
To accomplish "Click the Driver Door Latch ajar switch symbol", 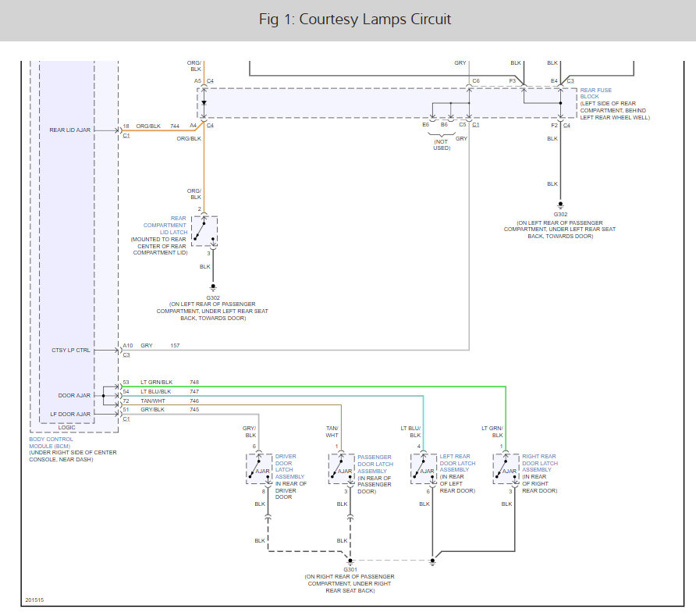I will pos(259,468).
